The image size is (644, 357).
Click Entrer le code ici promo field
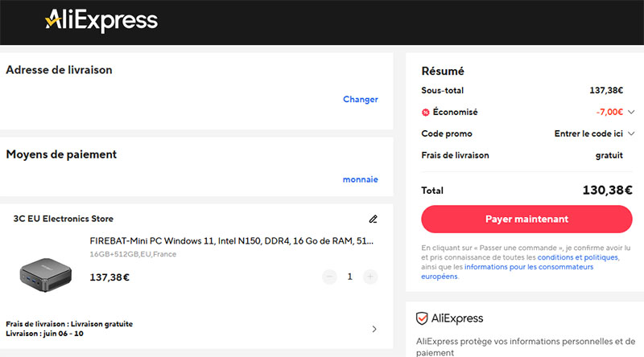pyautogui.click(x=588, y=133)
